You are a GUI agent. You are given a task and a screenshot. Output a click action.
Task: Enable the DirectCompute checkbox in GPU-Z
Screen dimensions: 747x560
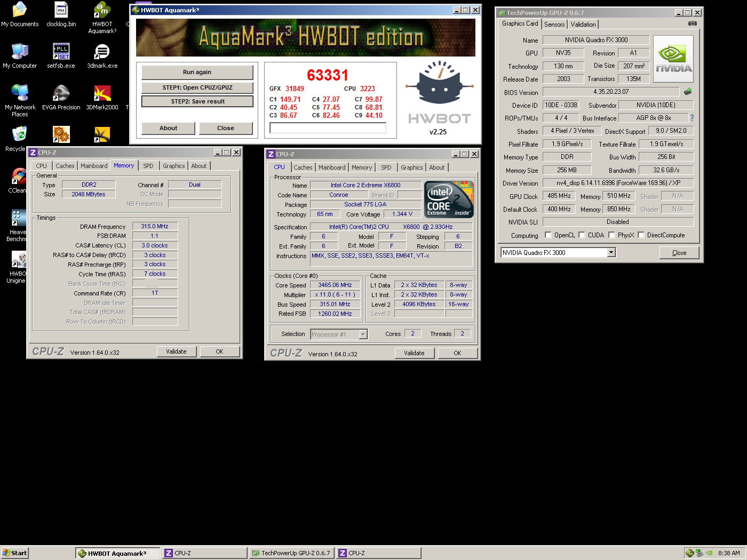pyautogui.click(x=641, y=235)
